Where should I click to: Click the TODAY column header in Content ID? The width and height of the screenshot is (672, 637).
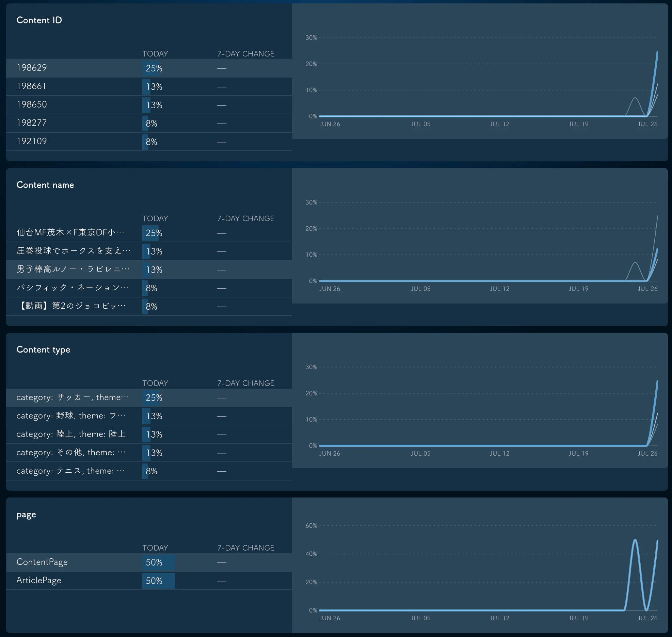point(155,54)
